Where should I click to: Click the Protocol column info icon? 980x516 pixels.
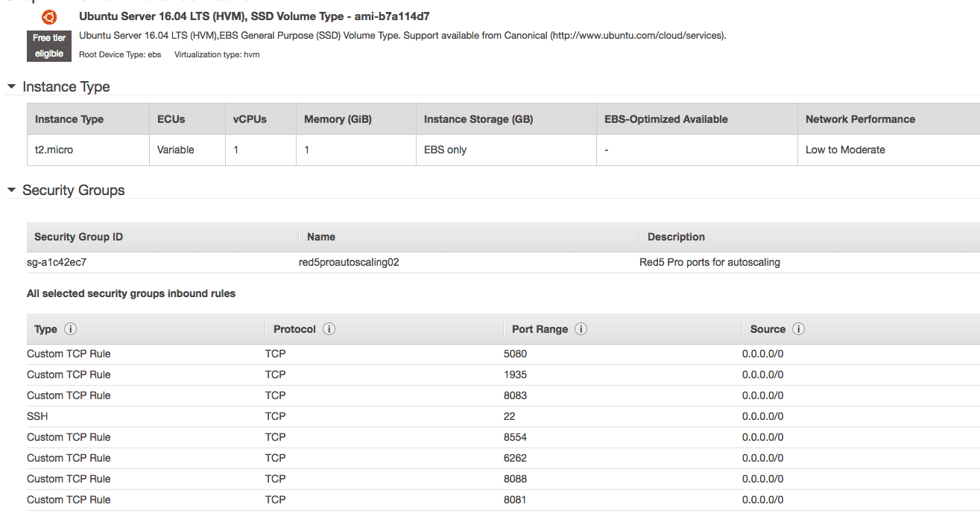(329, 329)
